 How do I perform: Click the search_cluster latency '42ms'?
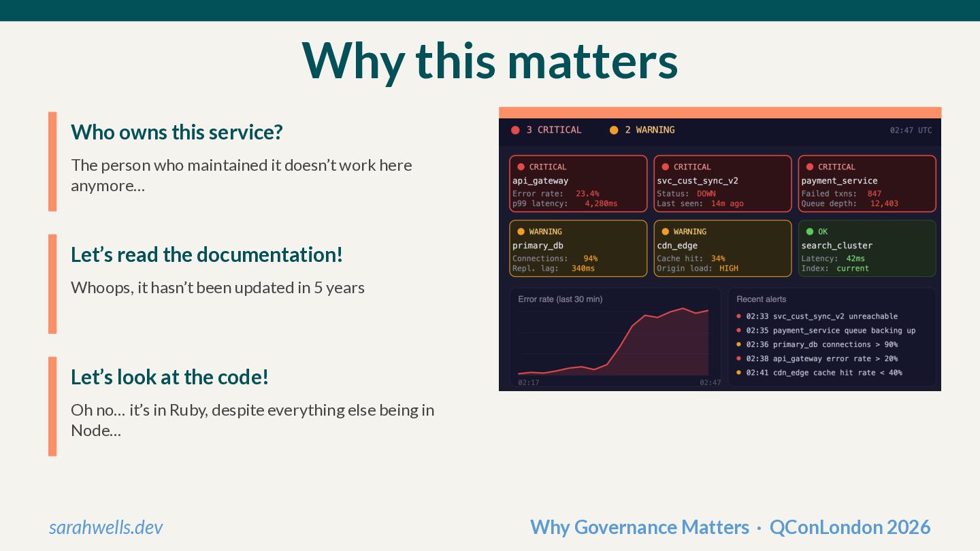click(855, 258)
